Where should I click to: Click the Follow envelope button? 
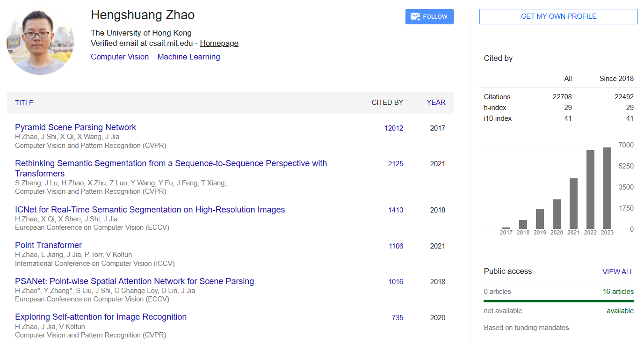pos(429,17)
